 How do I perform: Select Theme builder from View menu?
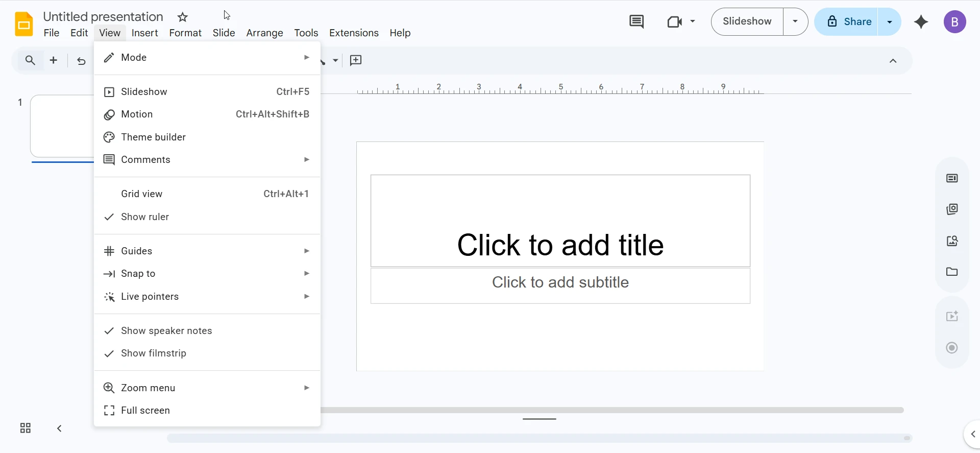pyautogui.click(x=153, y=137)
